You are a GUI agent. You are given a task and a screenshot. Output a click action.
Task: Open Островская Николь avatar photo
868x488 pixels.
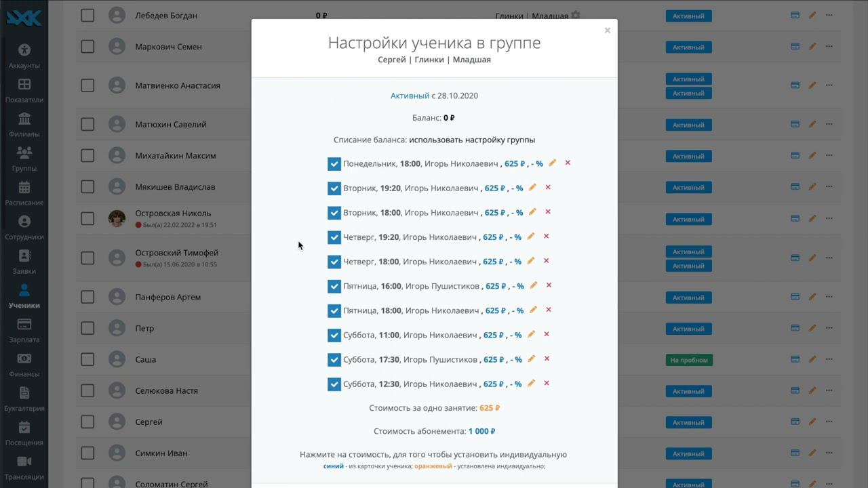click(x=117, y=218)
